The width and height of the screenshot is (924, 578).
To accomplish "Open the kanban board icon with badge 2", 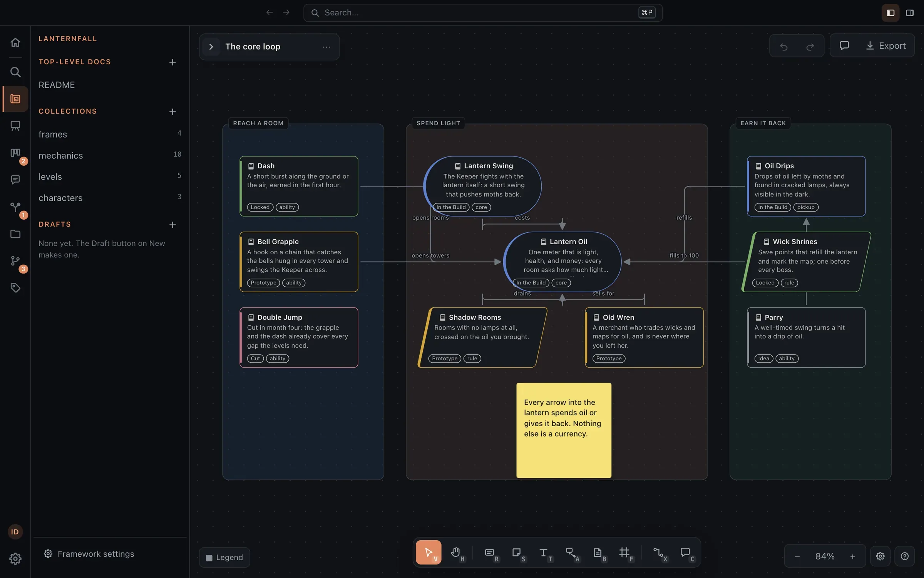I will pyautogui.click(x=15, y=153).
